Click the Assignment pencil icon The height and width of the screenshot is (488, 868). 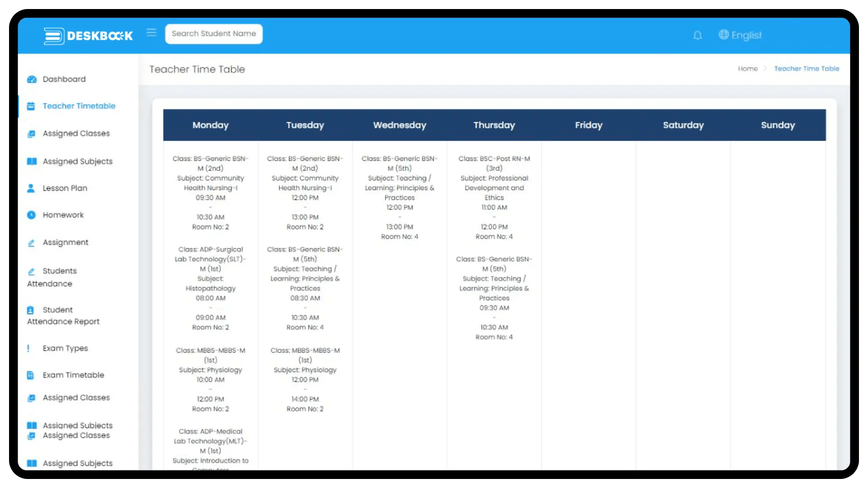tap(31, 243)
